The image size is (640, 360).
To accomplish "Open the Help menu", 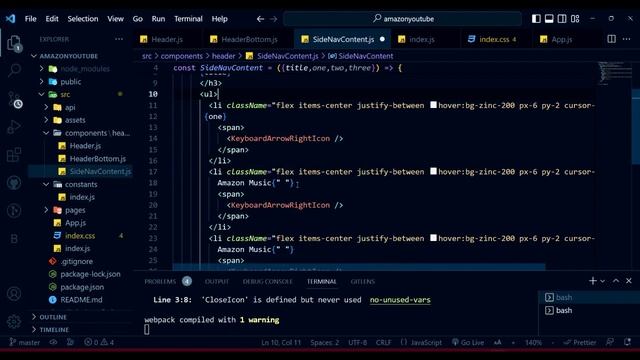I will [x=219, y=19].
